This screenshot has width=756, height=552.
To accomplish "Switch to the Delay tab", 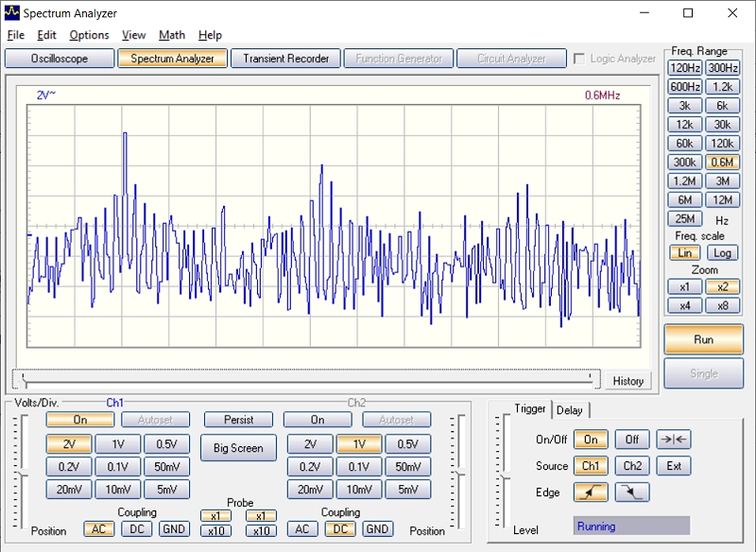I will 570,409.
